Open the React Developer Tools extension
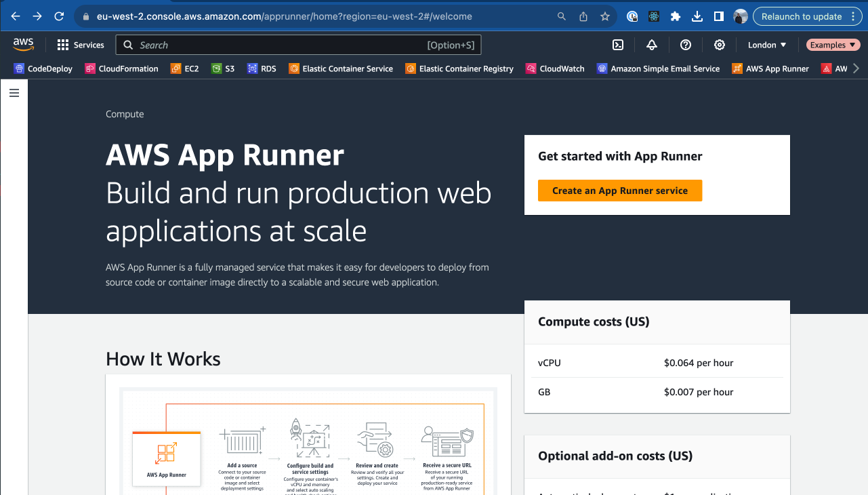The height and width of the screenshot is (495, 868). point(654,16)
